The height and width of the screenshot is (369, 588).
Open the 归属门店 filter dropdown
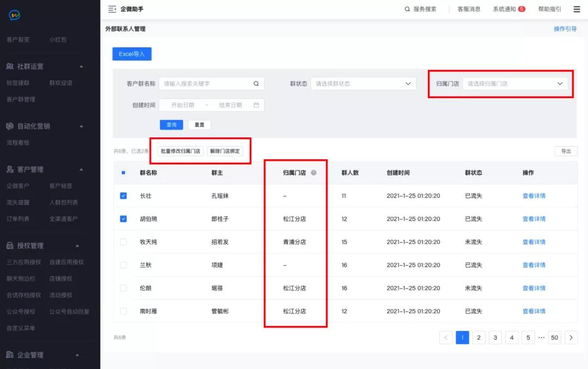coord(515,83)
